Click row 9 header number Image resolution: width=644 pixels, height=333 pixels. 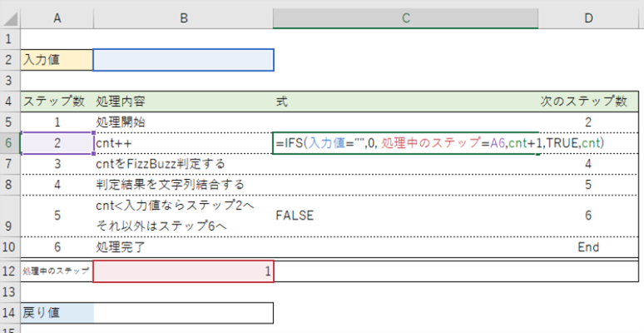pos(9,216)
